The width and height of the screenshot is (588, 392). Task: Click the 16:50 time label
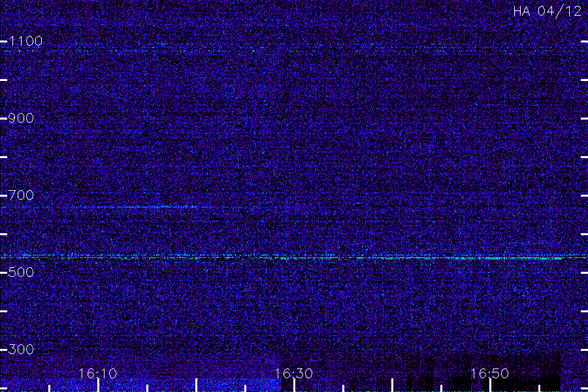pyautogui.click(x=490, y=374)
